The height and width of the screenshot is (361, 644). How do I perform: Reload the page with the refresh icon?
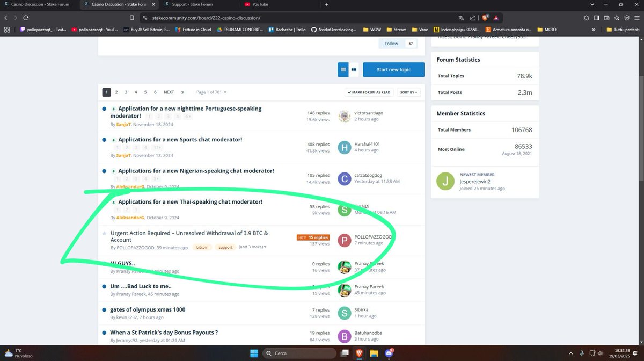tap(26, 18)
